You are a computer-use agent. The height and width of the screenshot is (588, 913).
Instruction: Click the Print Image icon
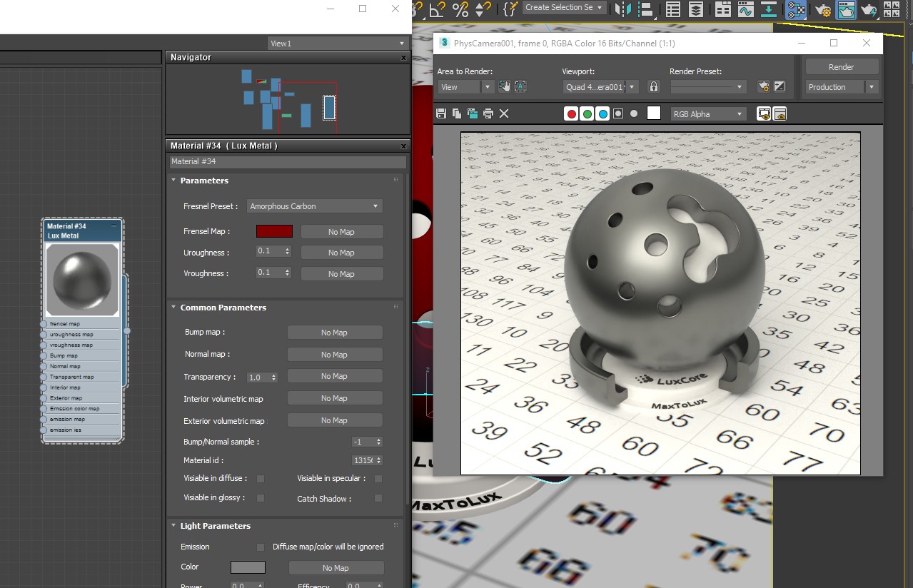click(488, 113)
